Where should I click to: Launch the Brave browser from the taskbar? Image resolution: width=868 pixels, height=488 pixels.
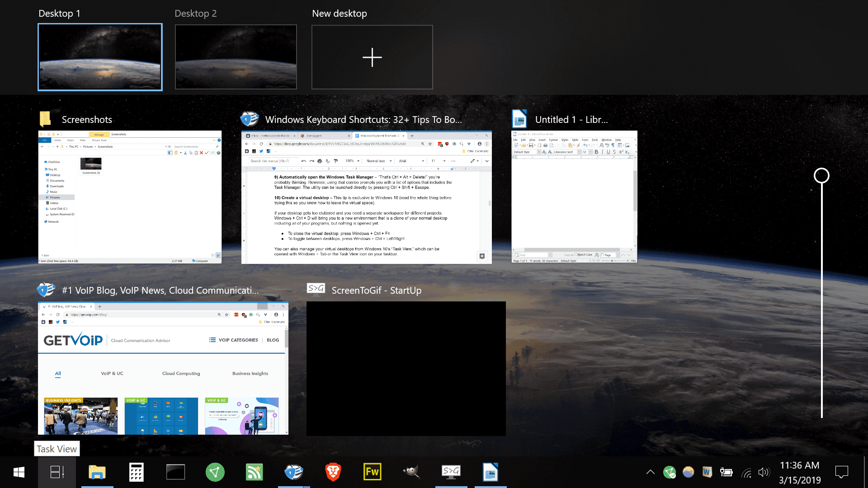(x=333, y=472)
